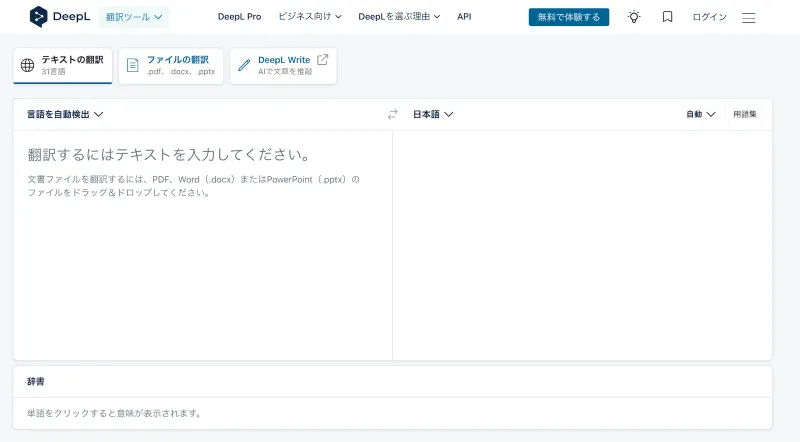
Task: Open saved translations bookmark icon
Action: [x=667, y=17]
